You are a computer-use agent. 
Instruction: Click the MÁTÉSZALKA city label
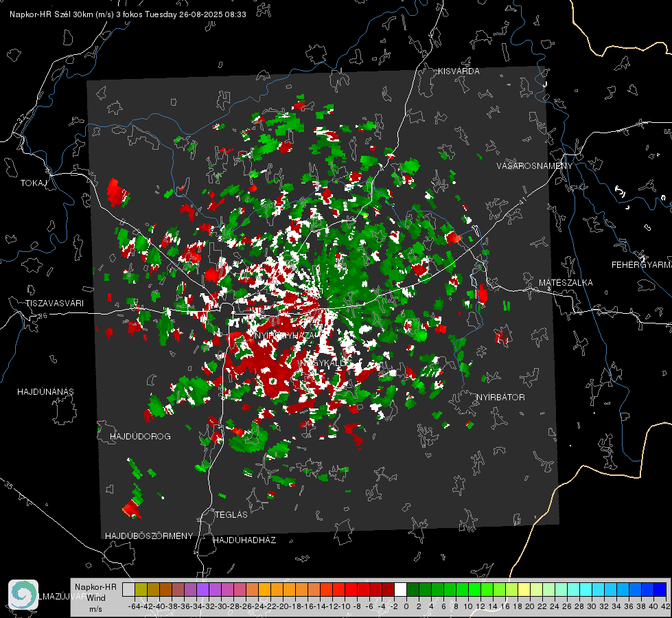tap(566, 283)
